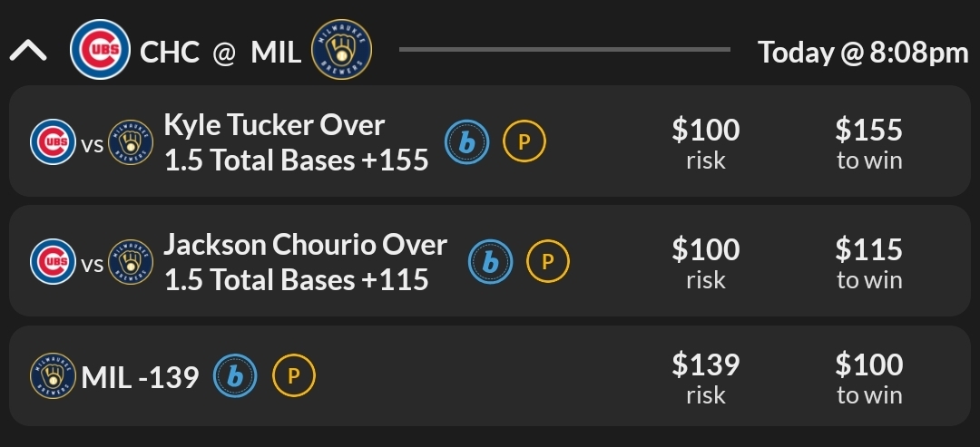980x447 pixels.
Task: Click the Today @ 8:08pm game time
Action: (863, 53)
